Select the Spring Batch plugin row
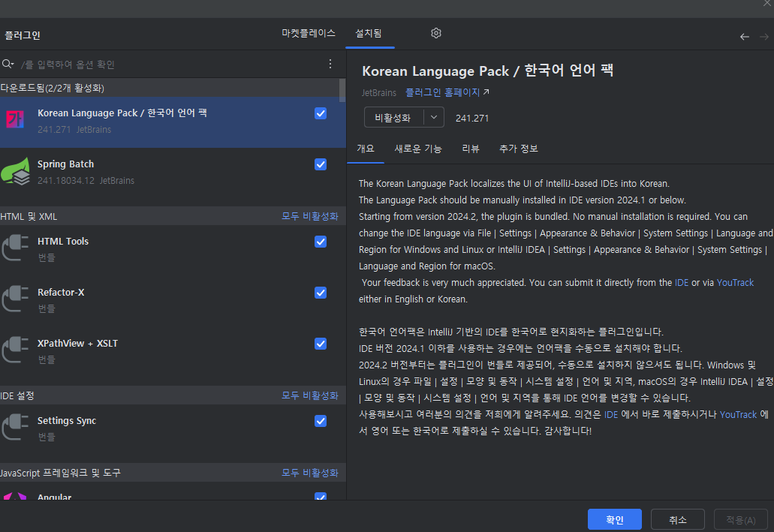This screenshot has height=532, width=774. click(x=173, y=173)
